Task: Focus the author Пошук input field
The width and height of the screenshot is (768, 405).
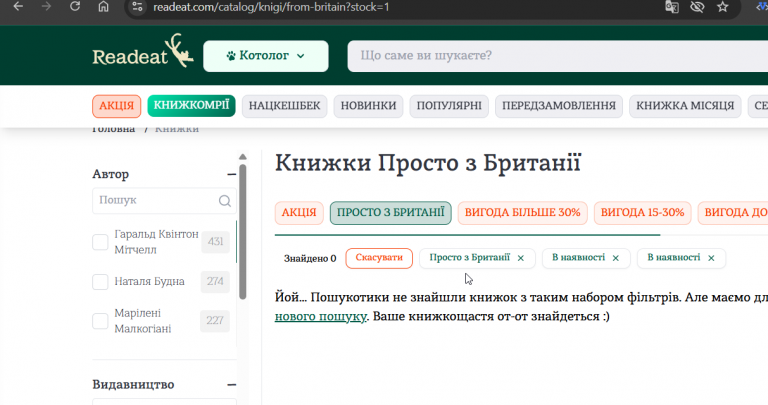Action: [x=164, y=201]
